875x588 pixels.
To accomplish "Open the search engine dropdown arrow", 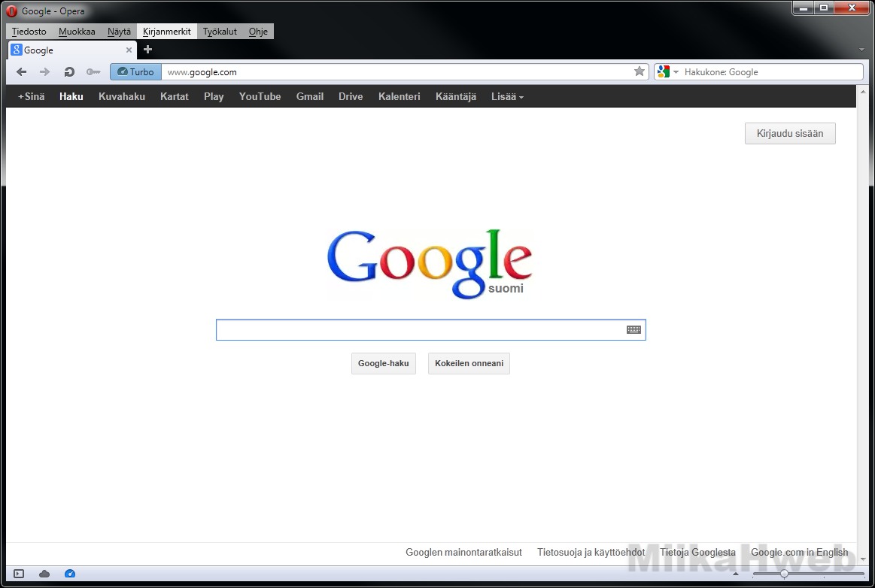I will point(676,72).
